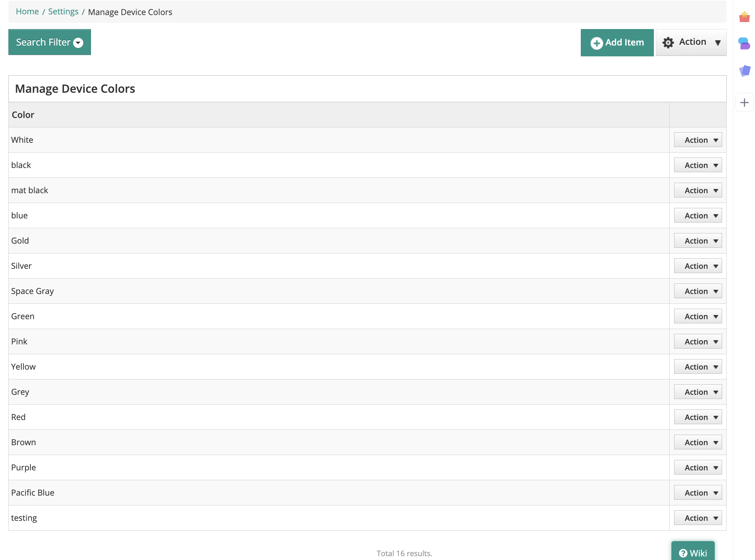This screenshot has width=755, height=560.
Task: Click the gear icon in the top Action button
Action: (668, 43)
